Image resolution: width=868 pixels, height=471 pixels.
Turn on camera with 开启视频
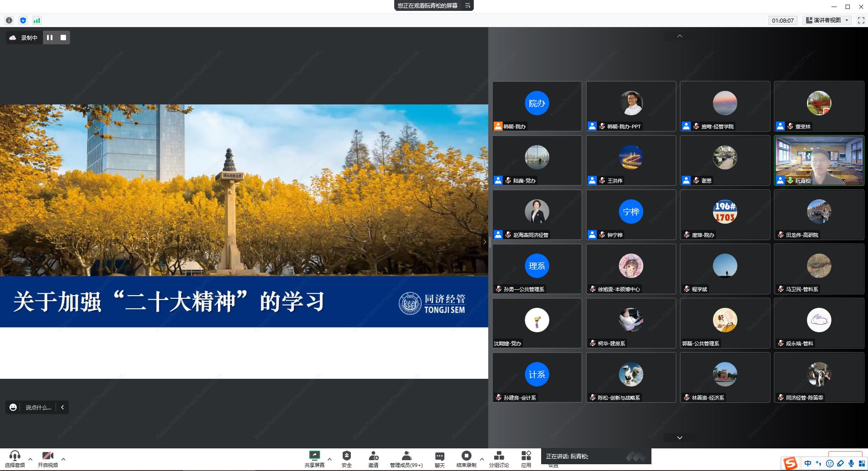[47, 459]
